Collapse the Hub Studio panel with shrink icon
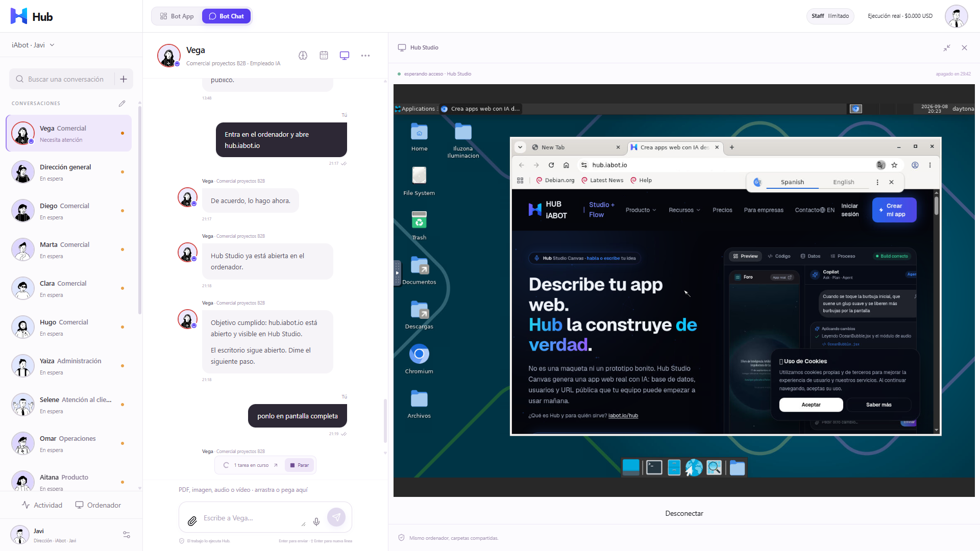 tap(947, 48)
